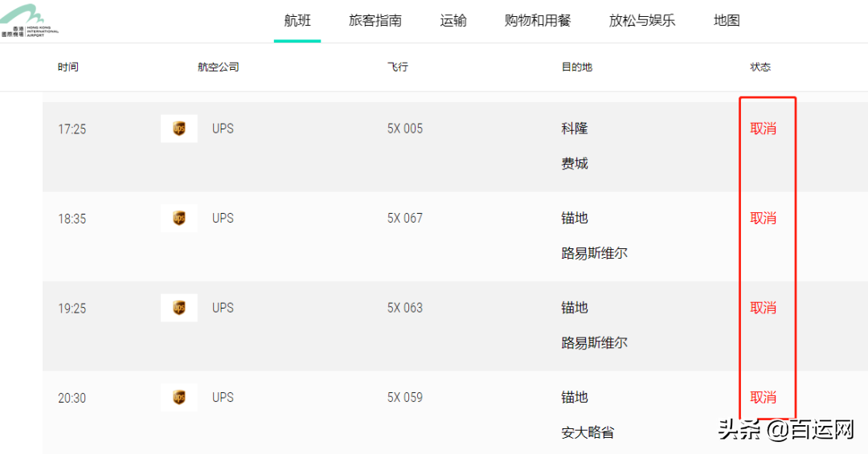The image size is (868, 454).
Task: Click destination 费城
Action: tap(575, 164)
